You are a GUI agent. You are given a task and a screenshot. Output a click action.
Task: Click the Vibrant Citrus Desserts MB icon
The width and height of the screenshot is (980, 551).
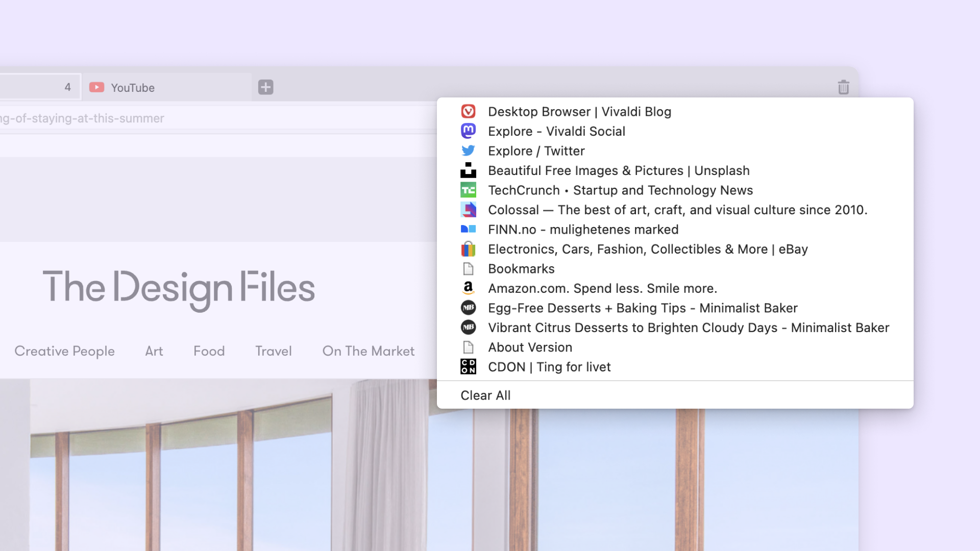click(x=468, y=327)
